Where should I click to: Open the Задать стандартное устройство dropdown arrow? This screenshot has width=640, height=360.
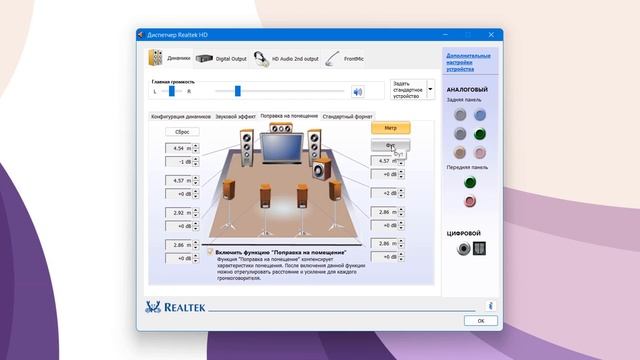[x=430, y=89]
